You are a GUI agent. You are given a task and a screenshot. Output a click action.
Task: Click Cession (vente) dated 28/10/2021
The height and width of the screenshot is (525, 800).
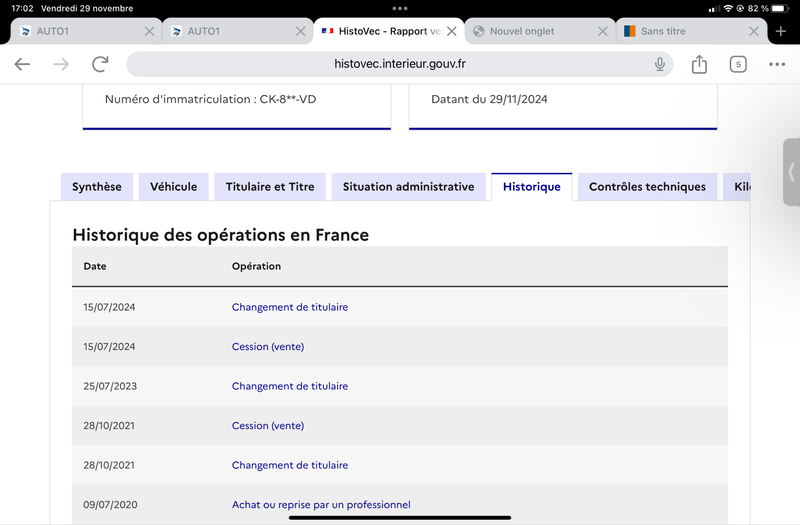268,426
